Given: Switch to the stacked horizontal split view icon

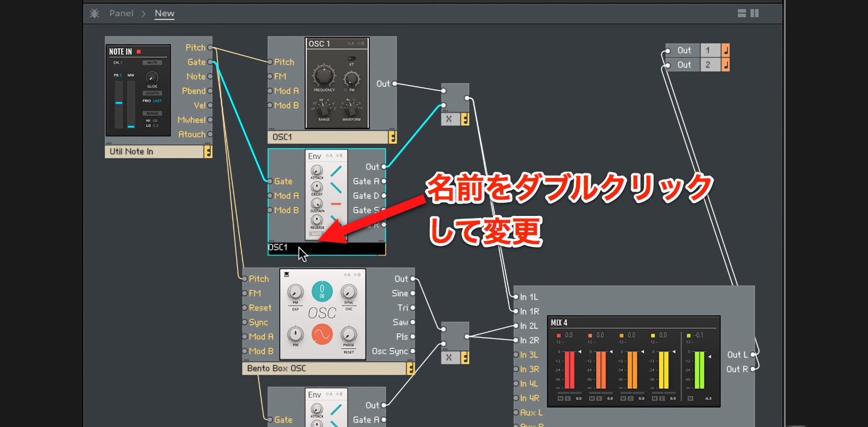Looking at the screenshot, I should pos(742,13).
